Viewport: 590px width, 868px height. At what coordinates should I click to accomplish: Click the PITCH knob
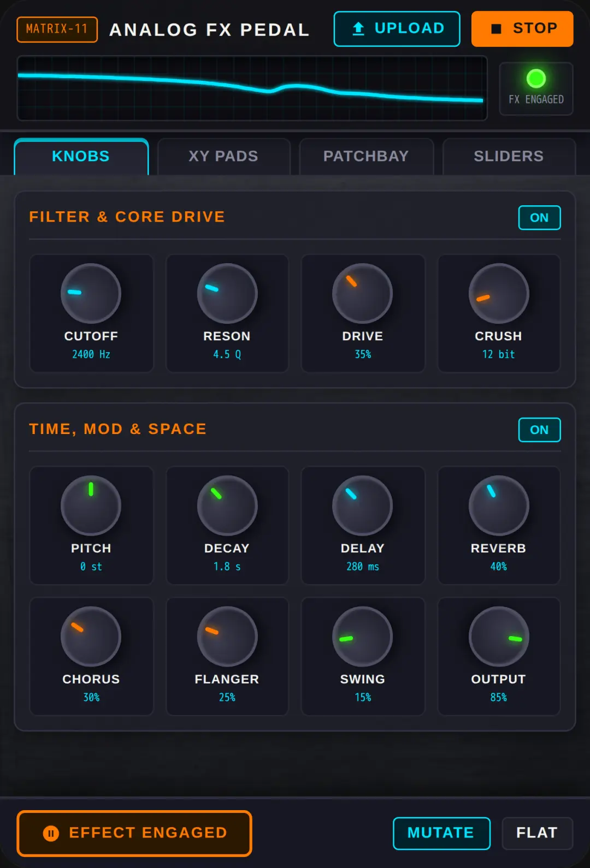(x=91, y=506)
